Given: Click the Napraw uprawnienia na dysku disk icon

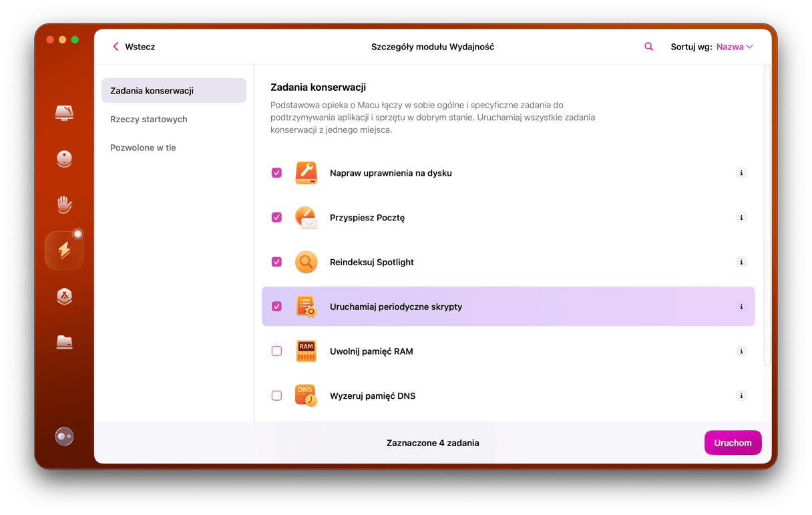Looking at the screenshot, I should pyautogui.click(x=306, y=173).
